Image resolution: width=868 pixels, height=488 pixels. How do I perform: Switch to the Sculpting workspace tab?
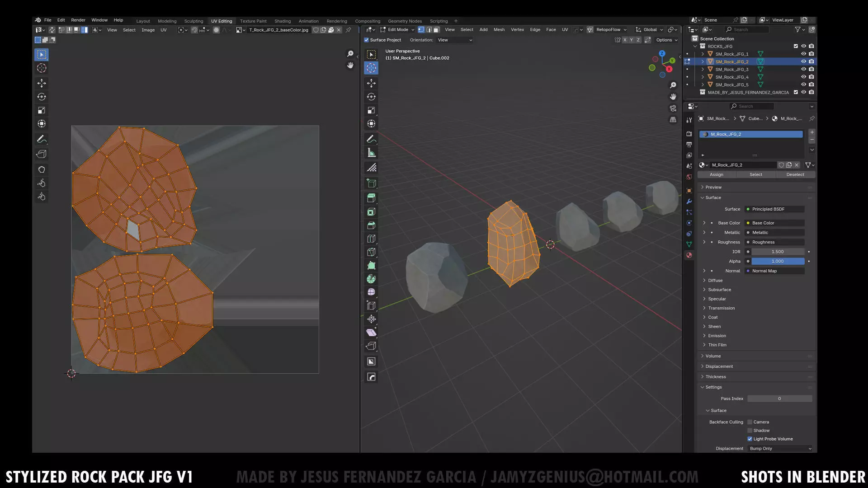click(193, 21)
